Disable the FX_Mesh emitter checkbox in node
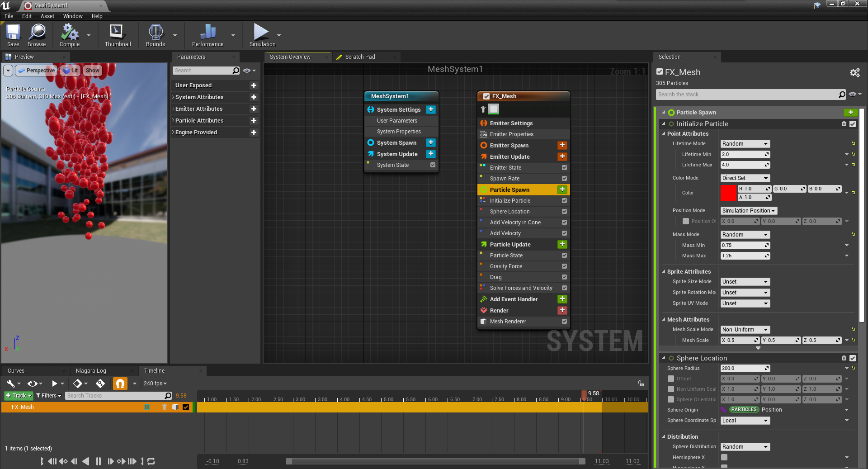 (486, 96)
